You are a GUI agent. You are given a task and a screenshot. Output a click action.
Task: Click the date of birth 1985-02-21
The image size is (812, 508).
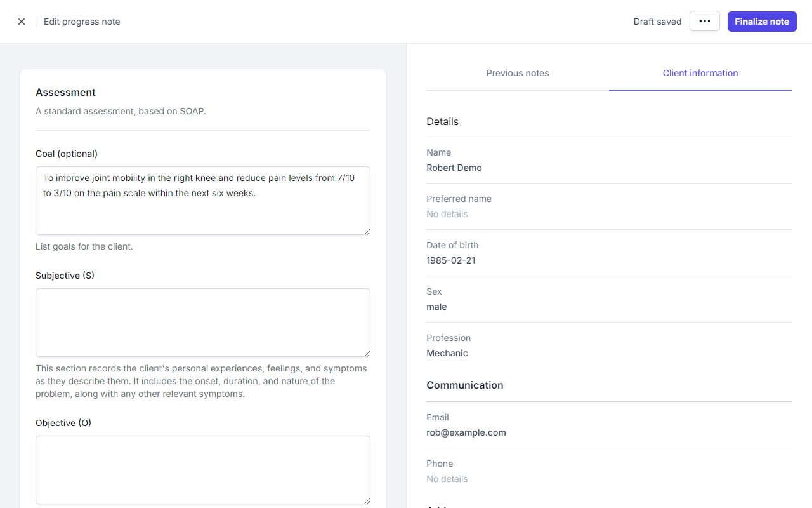coord(450,260)
